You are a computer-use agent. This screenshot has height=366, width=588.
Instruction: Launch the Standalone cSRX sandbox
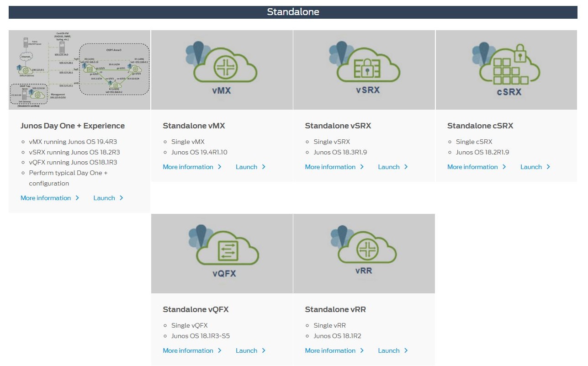pyautogui.click(x=531, y=167)
